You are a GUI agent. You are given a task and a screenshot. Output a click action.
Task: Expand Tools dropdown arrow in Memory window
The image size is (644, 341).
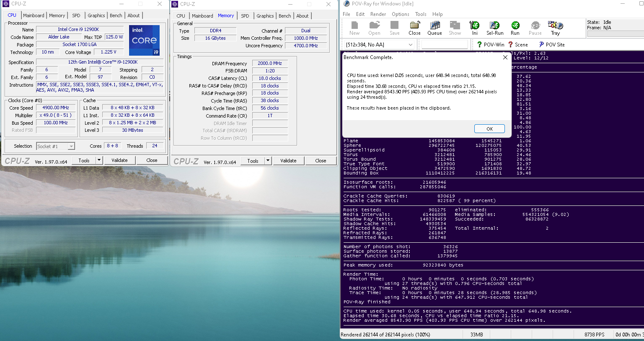(268, 161)
